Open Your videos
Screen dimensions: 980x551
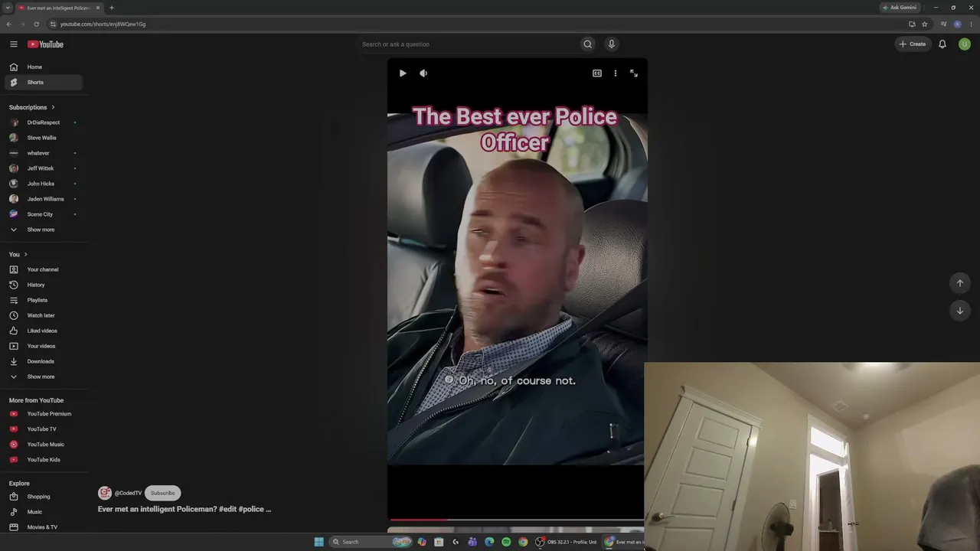coord(44,346)
